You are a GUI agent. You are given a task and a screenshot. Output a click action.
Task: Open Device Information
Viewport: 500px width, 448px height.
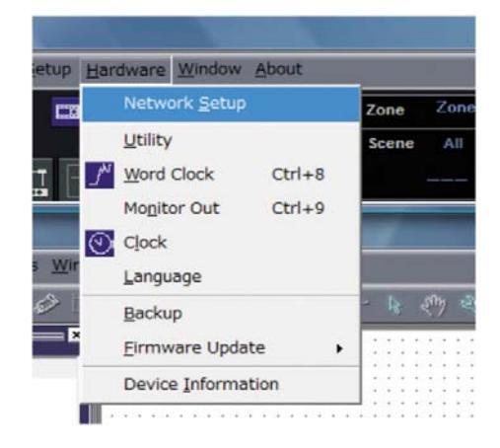pyautogui.click(x=221, y=384)
